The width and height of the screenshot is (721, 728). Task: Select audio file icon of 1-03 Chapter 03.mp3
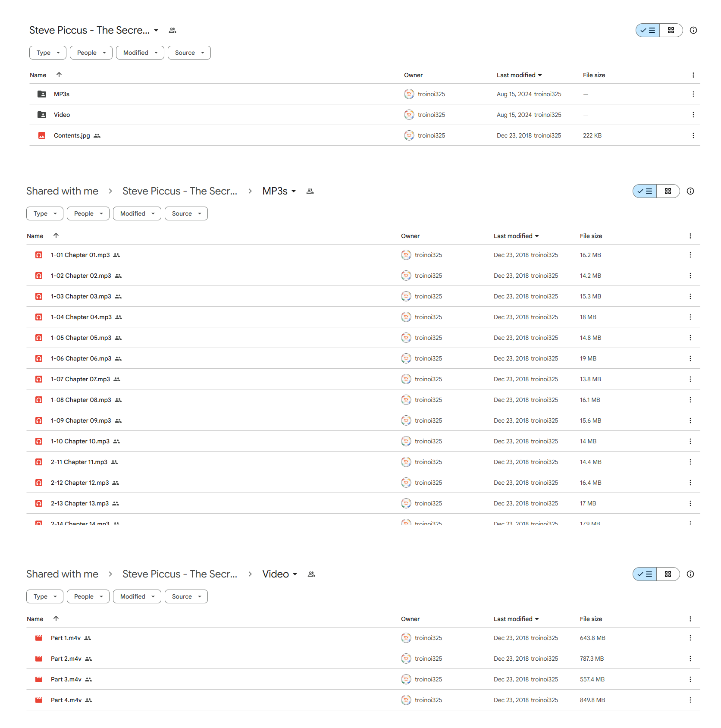39,296
